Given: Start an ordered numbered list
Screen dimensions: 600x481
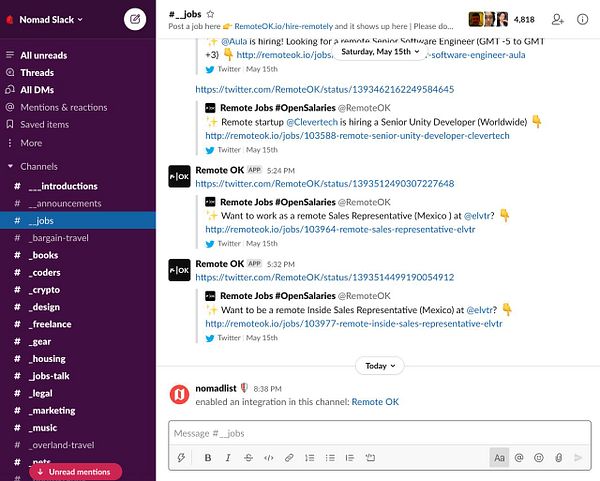Looking at the screenshot, I should click(x=310, y=457).
